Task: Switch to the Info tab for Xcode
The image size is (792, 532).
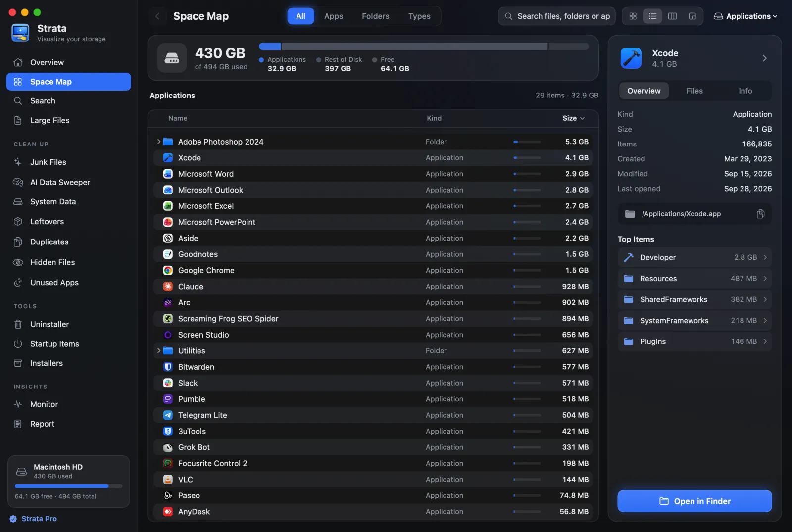Action: 745,91
